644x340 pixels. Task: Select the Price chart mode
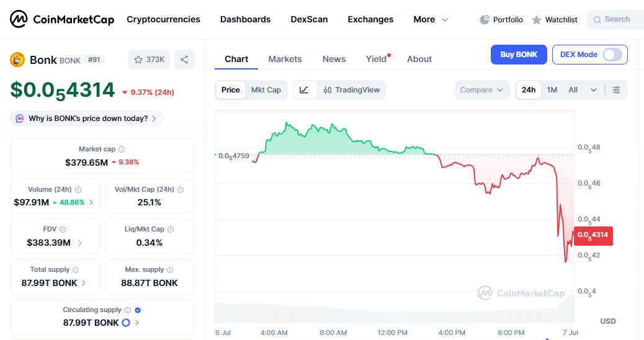pyautogui.click(x=230, y=90)
